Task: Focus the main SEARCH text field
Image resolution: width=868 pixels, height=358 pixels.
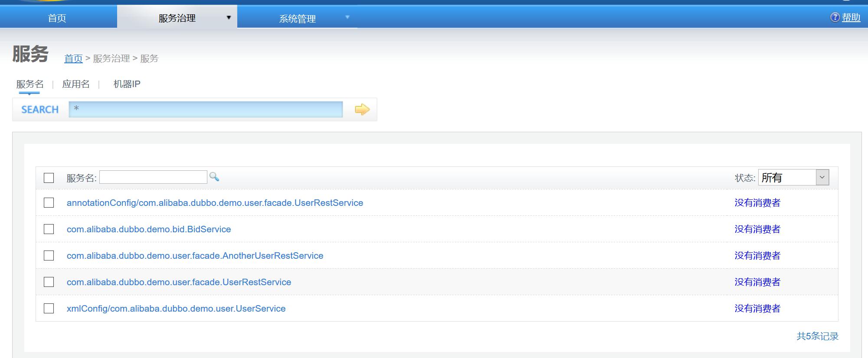Action: click(206, 110)
